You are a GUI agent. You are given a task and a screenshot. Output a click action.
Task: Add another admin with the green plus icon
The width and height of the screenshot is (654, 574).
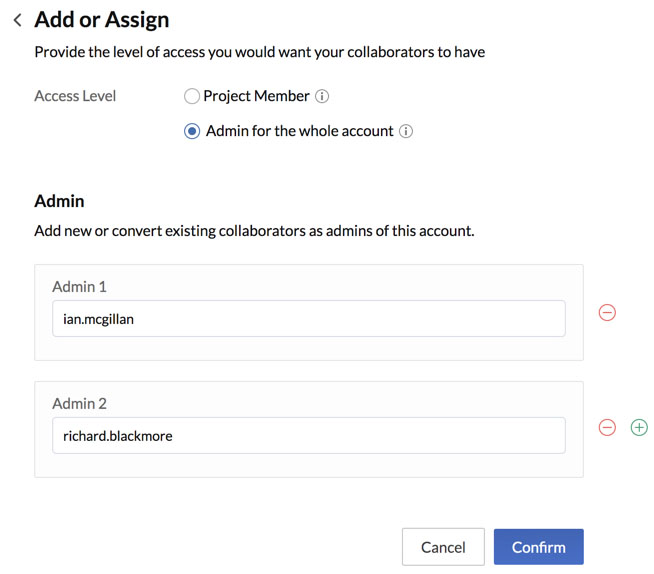639,427
